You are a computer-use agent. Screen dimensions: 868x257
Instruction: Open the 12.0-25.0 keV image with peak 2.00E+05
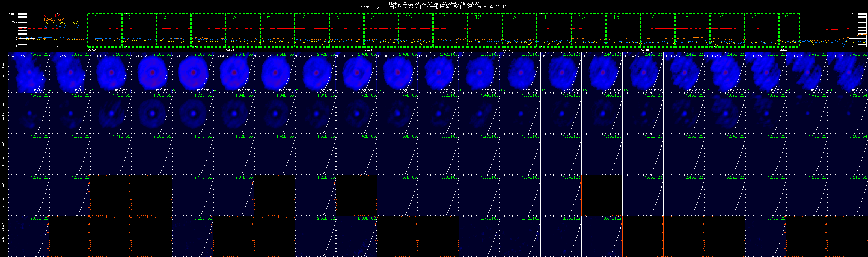click(x=152, y=154)
